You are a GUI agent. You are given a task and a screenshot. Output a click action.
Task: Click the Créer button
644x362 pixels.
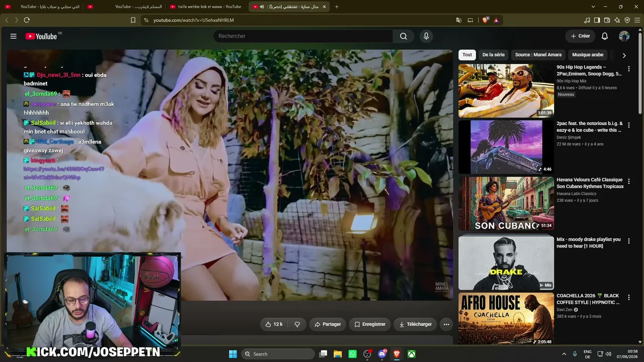click(x=580, y=36)
